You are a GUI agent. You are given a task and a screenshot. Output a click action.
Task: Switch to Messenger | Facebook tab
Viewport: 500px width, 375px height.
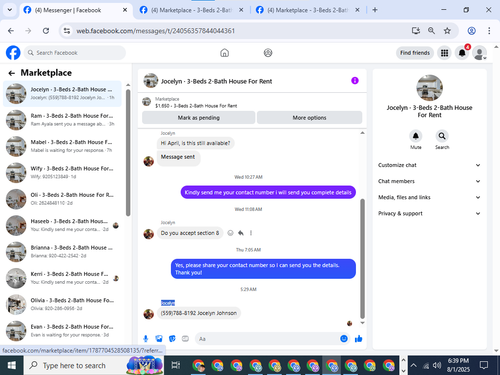coord(75,10)
